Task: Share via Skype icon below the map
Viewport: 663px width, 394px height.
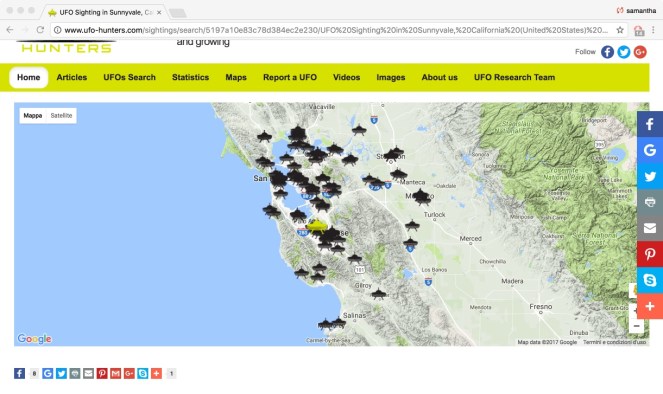Action: pos(142,373)
